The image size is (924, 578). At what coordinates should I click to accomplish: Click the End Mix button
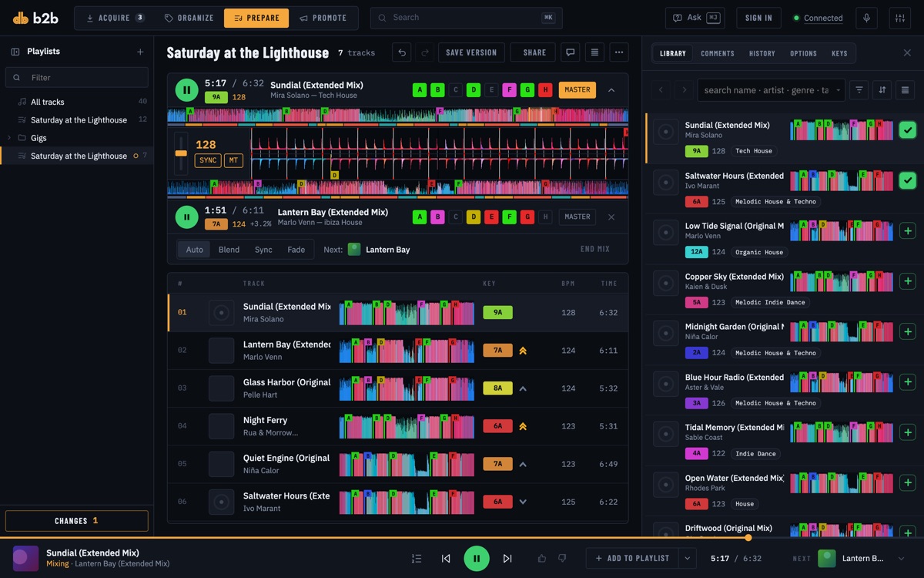594,249
